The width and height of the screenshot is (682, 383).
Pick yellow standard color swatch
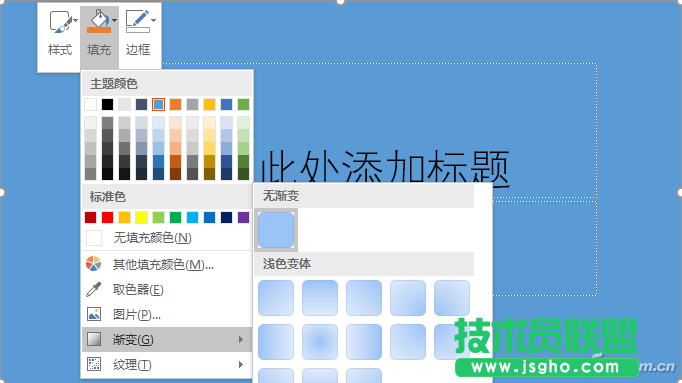(141, 217)
